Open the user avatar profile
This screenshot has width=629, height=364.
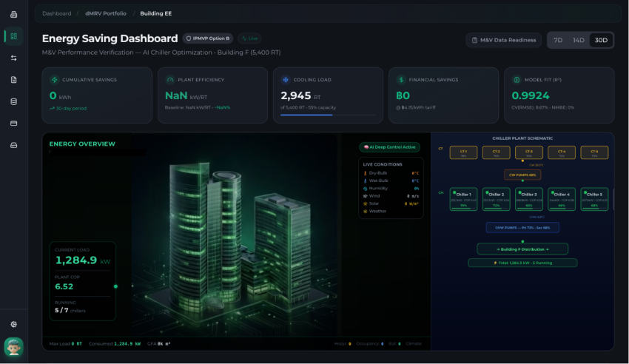tap(13, 347)
